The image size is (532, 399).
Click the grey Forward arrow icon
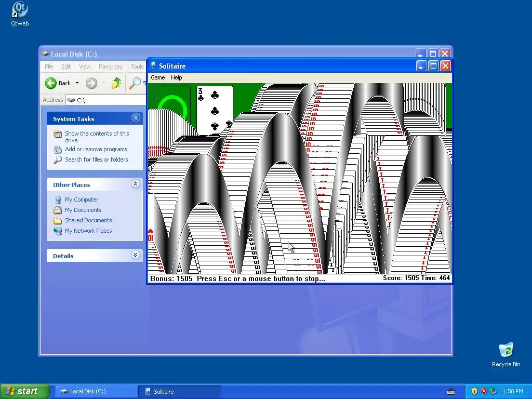coord(91,83)
